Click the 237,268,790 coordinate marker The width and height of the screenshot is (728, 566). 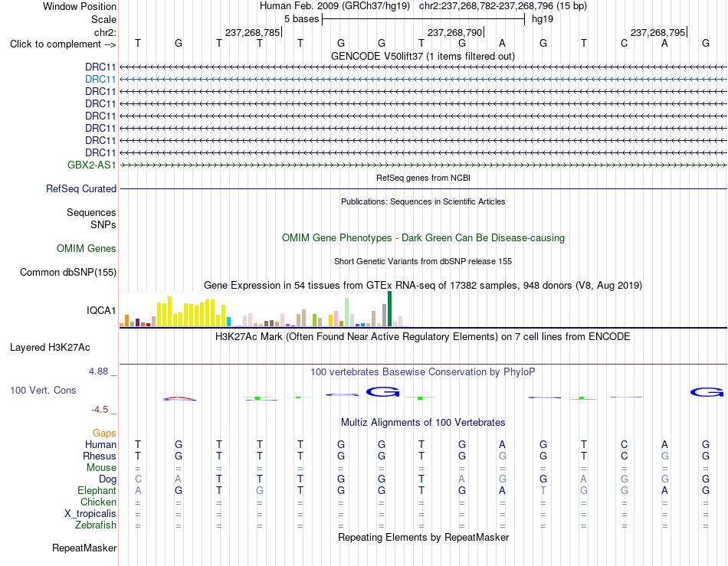click(455, 32)
